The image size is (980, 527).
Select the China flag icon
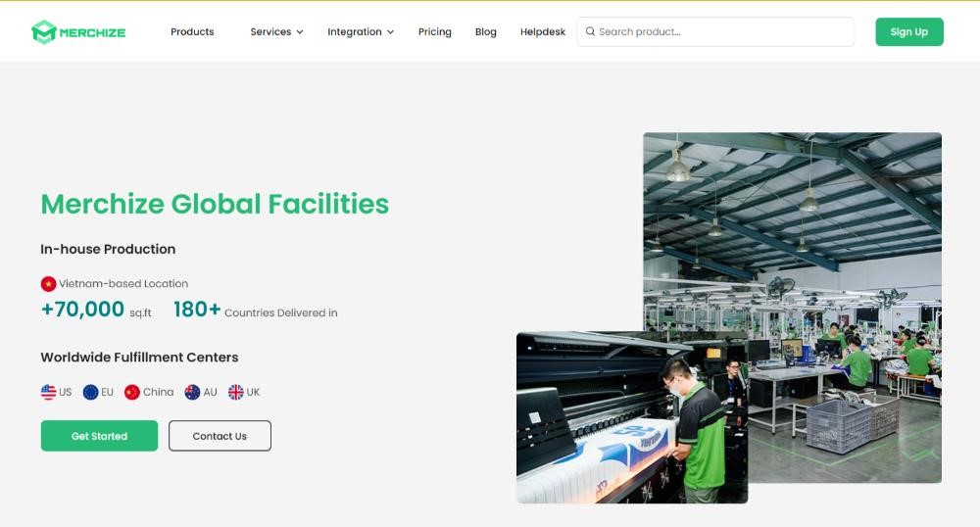point(132,392)
